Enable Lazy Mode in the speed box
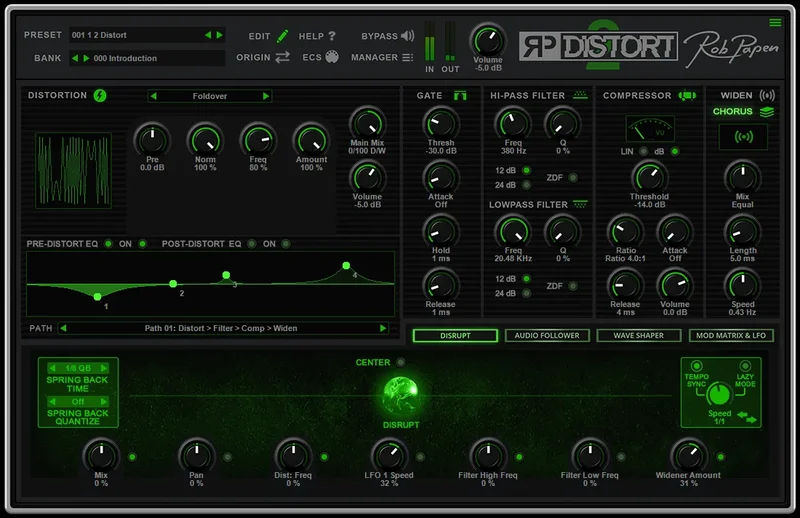 745,366
